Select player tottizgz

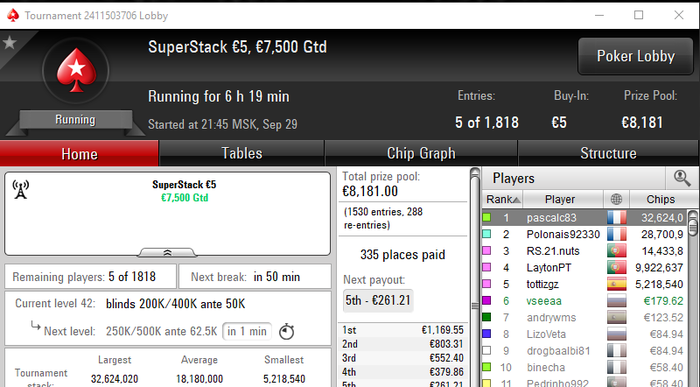pyautogui.click(x=585, y=284)
